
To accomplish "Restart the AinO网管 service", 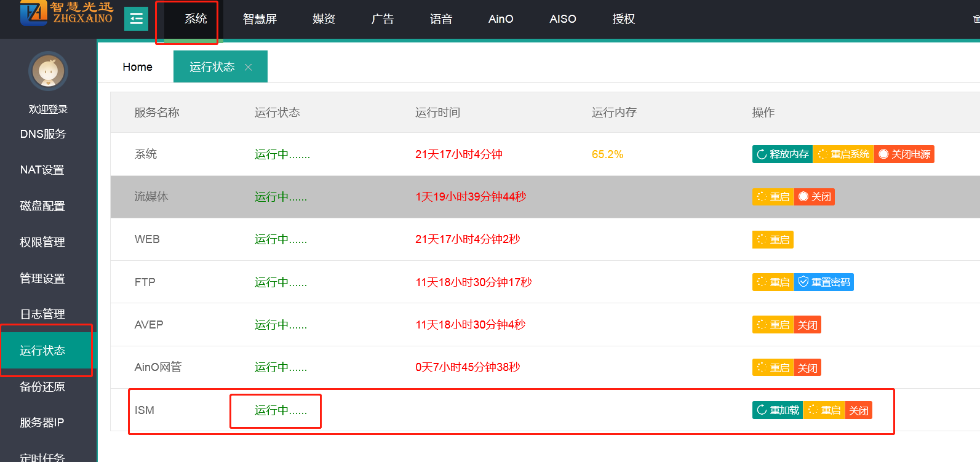I will click(x=773, y=367).
